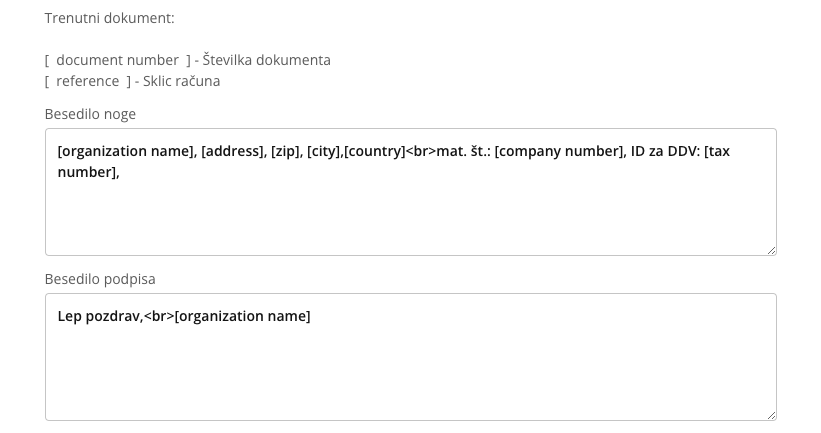The width and height of the screenshot is (821, 433).
Task: Click the Besedilo noge field label
Action: 90,114
